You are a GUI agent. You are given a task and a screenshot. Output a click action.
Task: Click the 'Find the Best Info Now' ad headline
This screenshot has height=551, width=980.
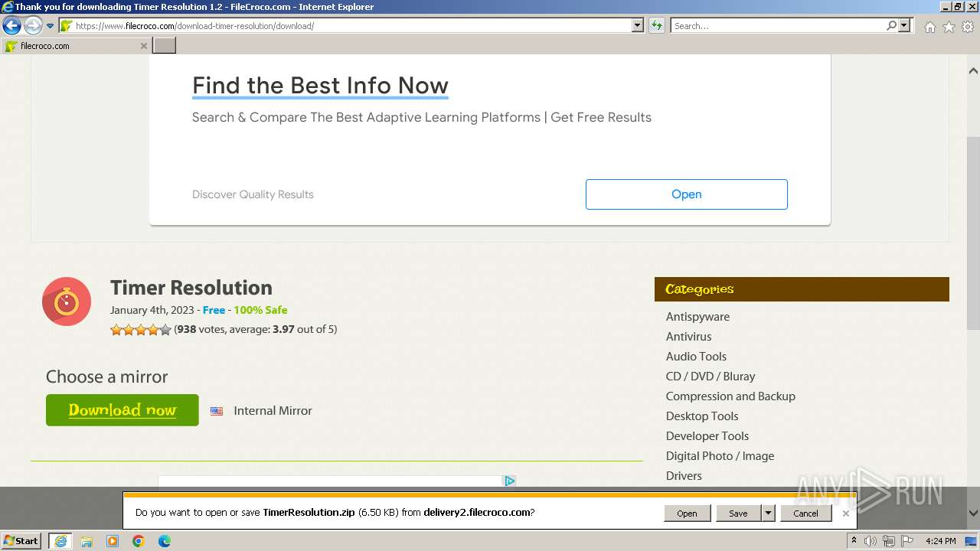[320, 86]
